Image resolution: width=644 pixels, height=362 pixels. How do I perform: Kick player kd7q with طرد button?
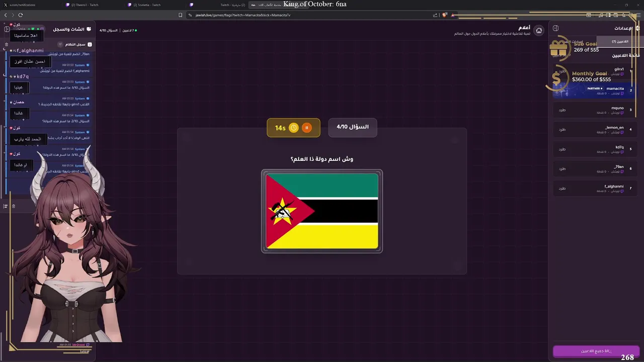point(562,149)
